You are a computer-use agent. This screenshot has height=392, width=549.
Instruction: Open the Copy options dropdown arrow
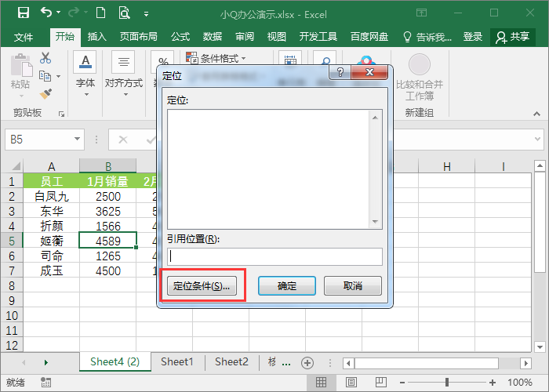tap(59, 76)
